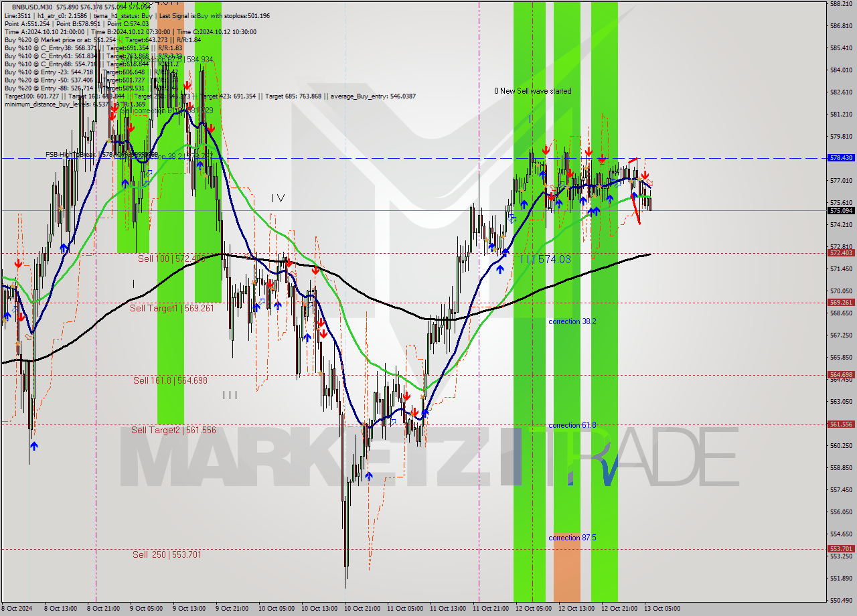Select the '9 Oct 21:00' time axis label

(232, 609)
